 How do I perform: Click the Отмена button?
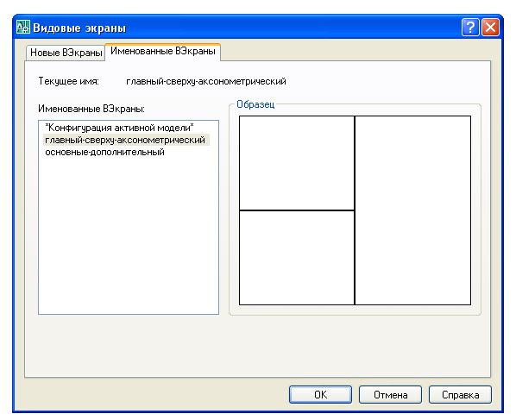point(390,394)
